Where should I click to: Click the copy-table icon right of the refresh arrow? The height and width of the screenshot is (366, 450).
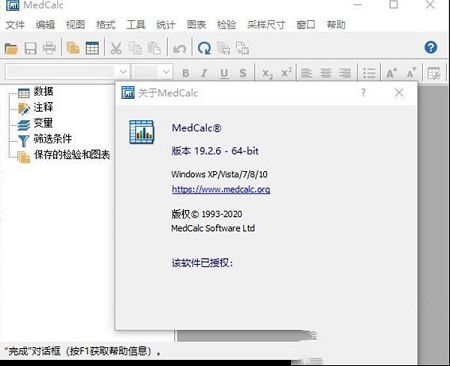[224, 48]
